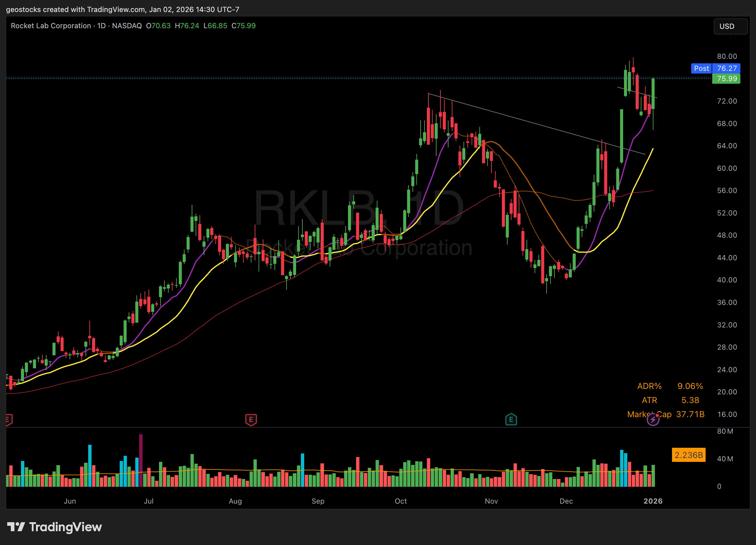
Task: Click the red earnings marker near August
Action: coord(251,420)
